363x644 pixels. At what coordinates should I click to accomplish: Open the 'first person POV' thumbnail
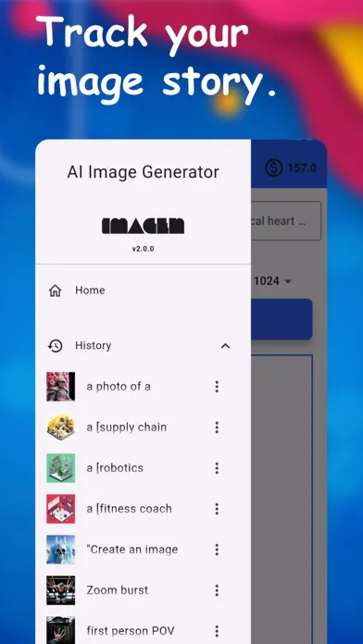(x=60, y=630)
